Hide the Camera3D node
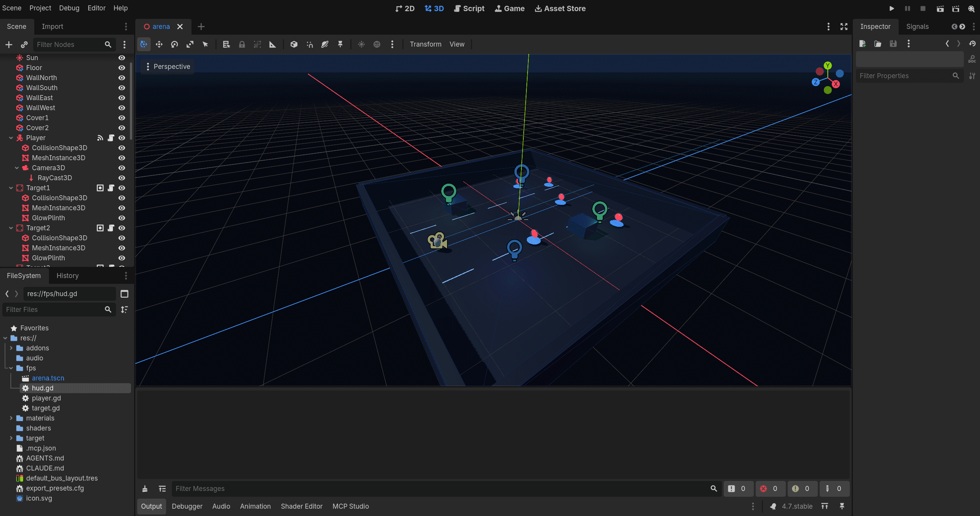This screenshot has width=980, height=516. [122, 168]
